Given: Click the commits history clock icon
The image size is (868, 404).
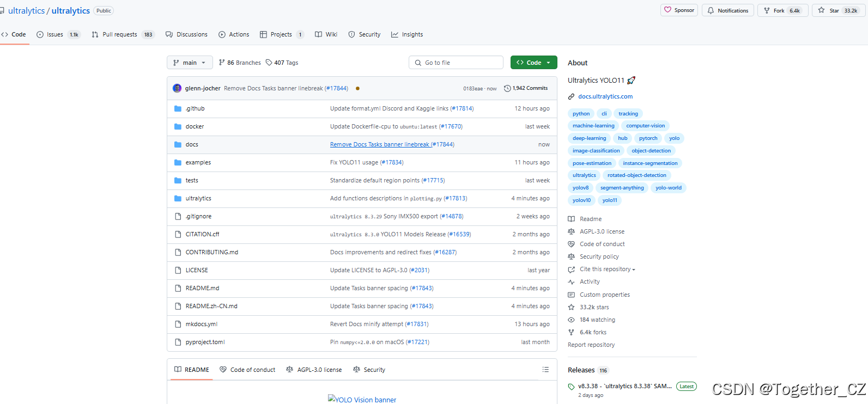Looking at the screenshot, I should (507, 88).
